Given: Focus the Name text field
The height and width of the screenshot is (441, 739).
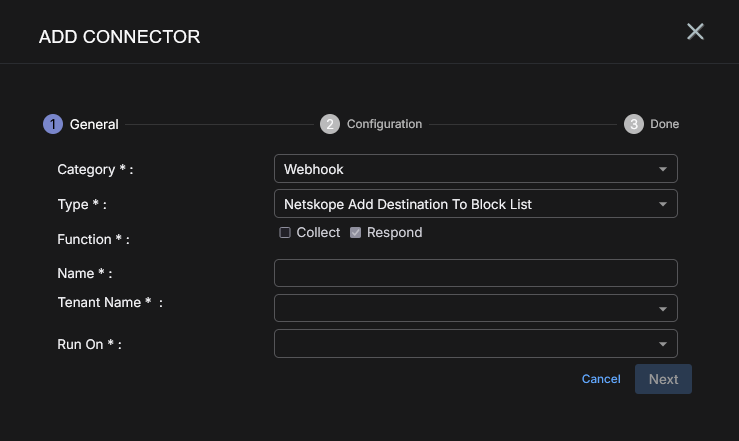Looking at the screenshot, I should [x=475, y=273].
